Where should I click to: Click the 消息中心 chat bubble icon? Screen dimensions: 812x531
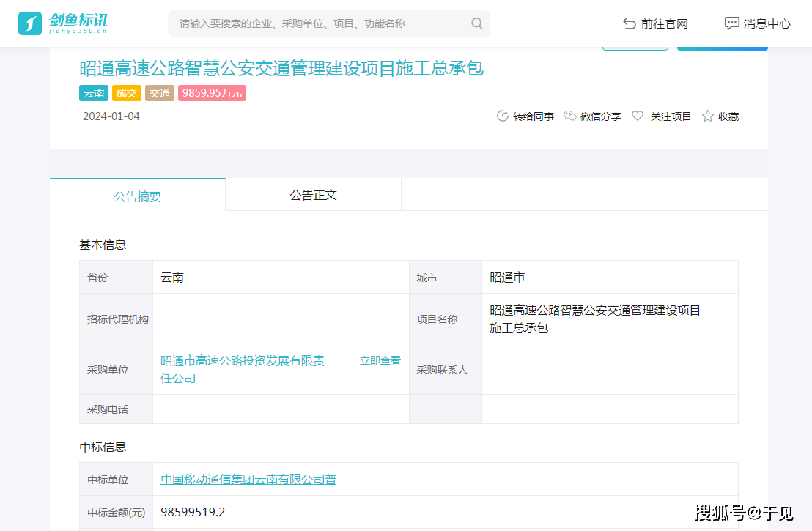[x=731, y=23]
